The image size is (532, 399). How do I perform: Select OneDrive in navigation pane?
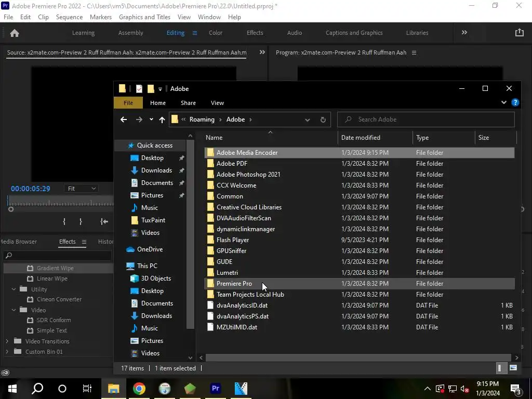click(x=150, y=249)
